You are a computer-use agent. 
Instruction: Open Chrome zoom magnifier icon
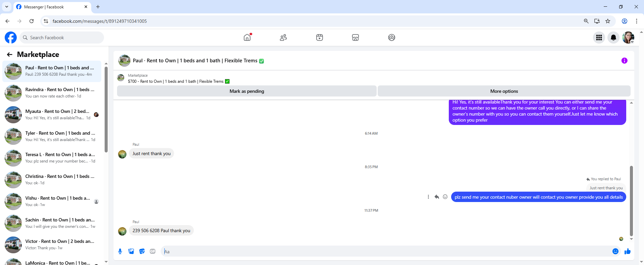[586, 21]
